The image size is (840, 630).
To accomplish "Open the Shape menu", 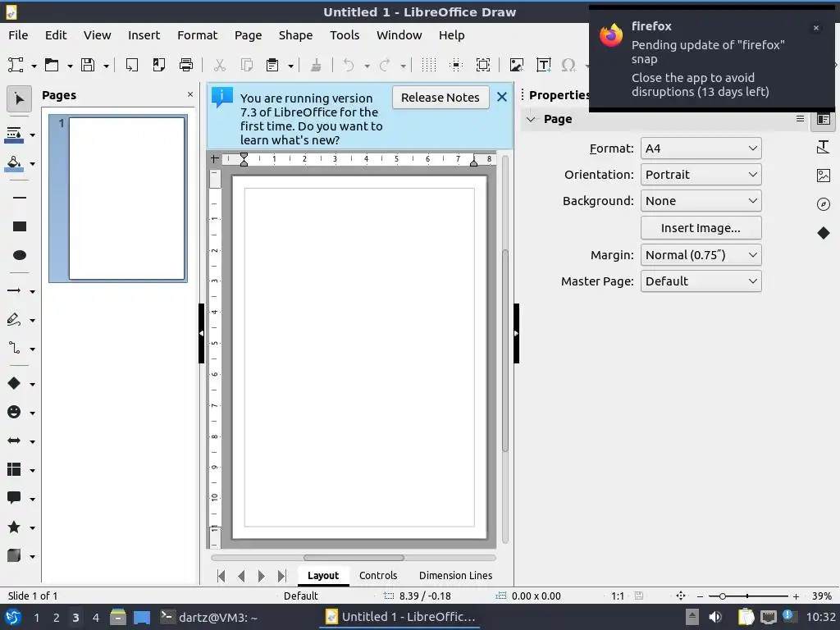I will [x=295, y=35].
